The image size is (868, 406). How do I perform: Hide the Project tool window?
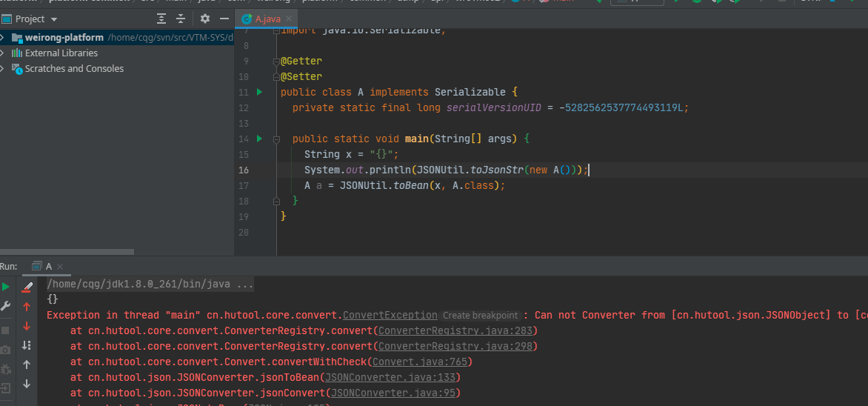click(x=224, y=19)
